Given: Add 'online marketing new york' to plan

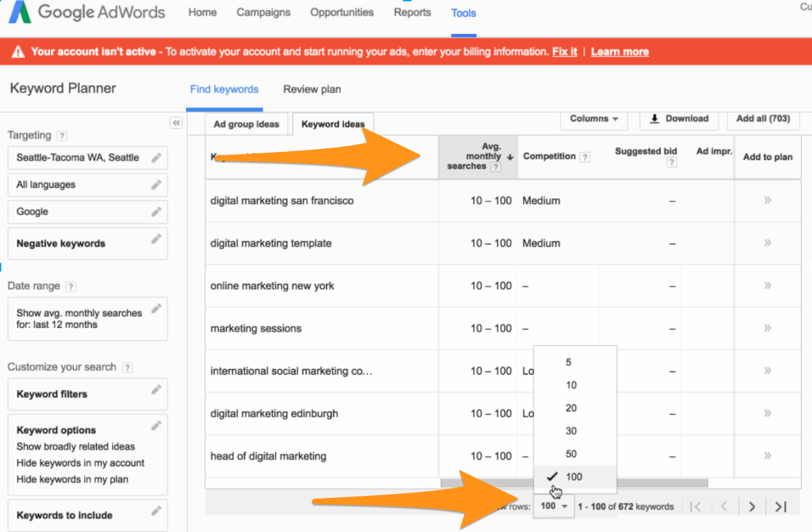Looking at the screenshot, I should 767,285.
